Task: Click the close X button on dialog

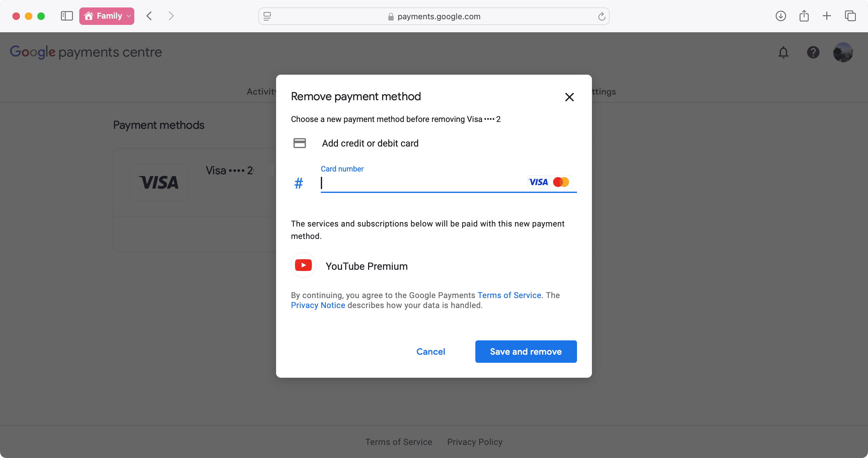Action: (x=569, y=96)
